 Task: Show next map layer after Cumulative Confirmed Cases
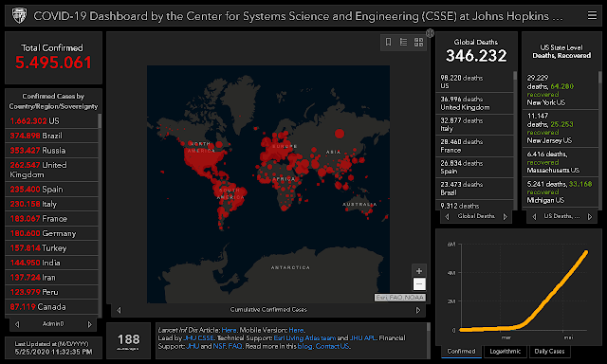point(417,310)
